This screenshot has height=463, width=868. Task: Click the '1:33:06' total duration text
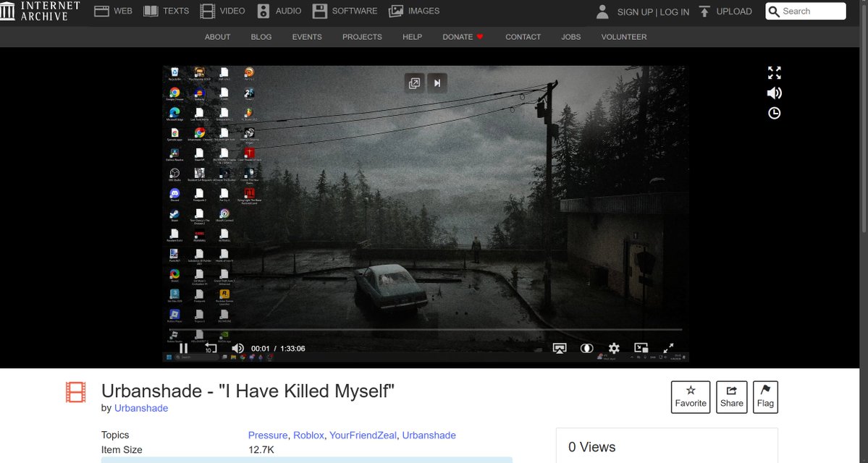click(292, 349)
